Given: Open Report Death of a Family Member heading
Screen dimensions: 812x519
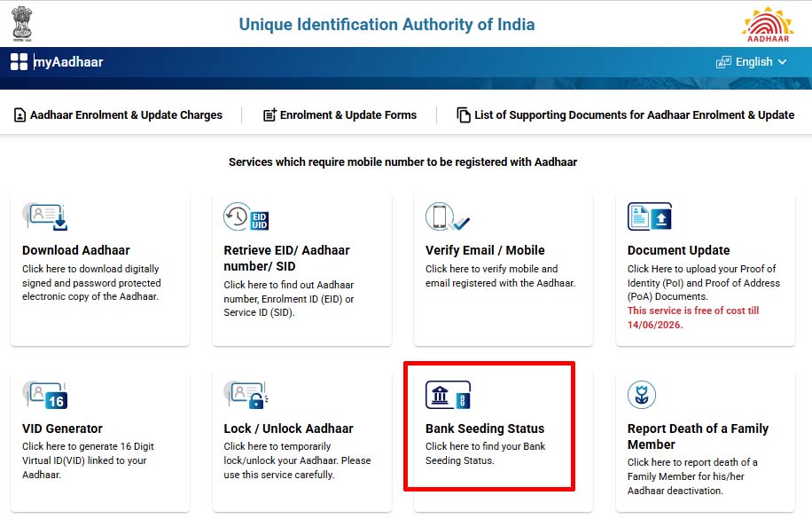Looking at the screenshot, I should tap(698, 436).
